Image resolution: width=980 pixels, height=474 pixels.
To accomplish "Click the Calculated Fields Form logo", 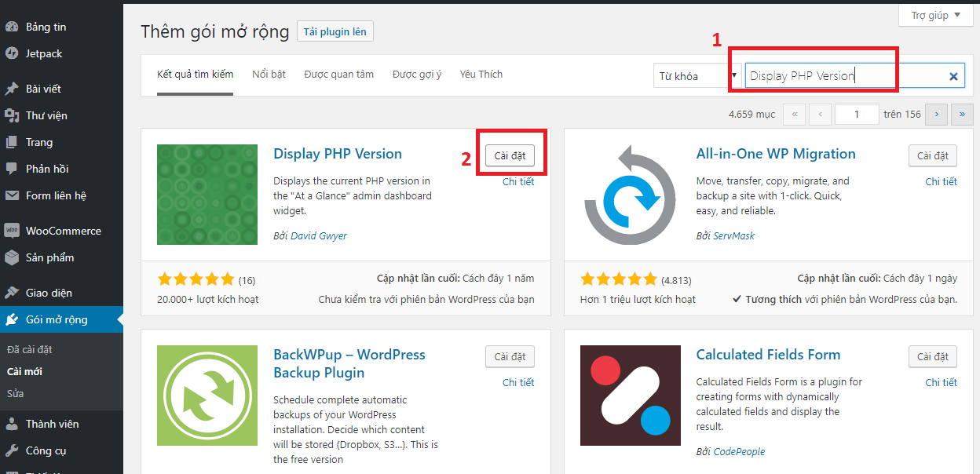I will (631, 396).
